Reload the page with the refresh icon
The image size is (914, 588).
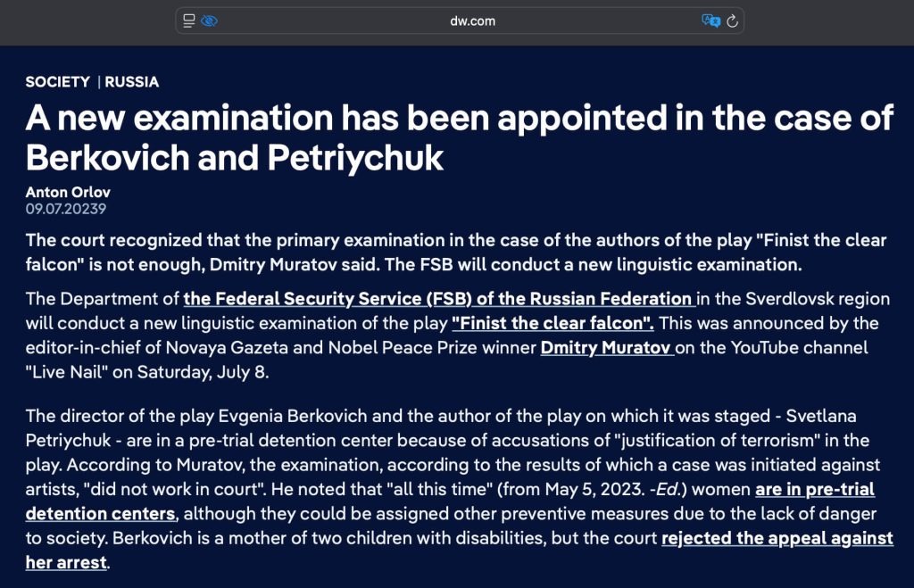[x=732, y=21]
